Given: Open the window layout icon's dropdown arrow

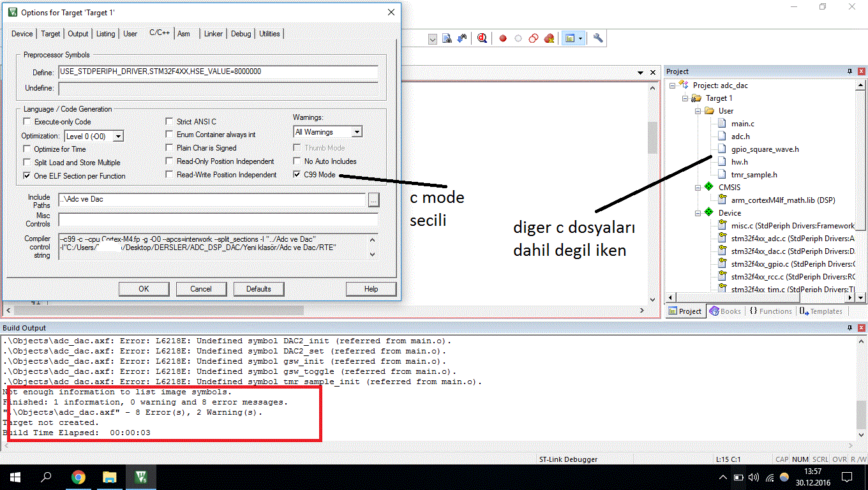Looking at the screenshot, I should click(580, 38).
